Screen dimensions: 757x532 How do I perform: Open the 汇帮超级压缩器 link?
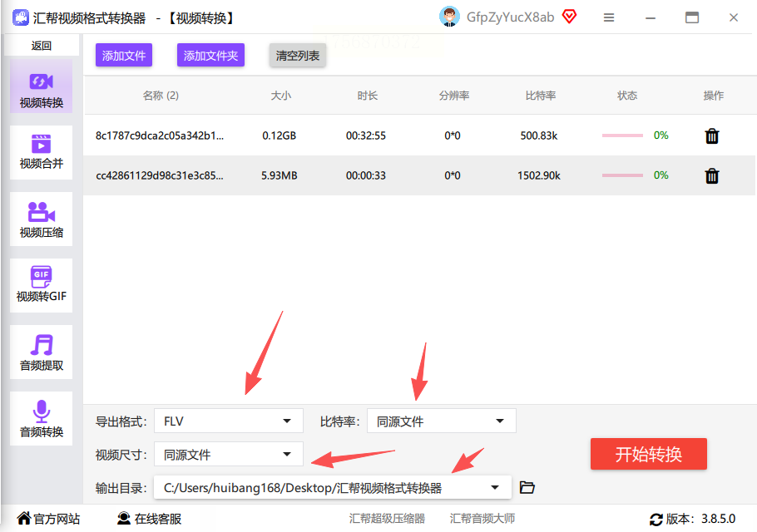387,519
